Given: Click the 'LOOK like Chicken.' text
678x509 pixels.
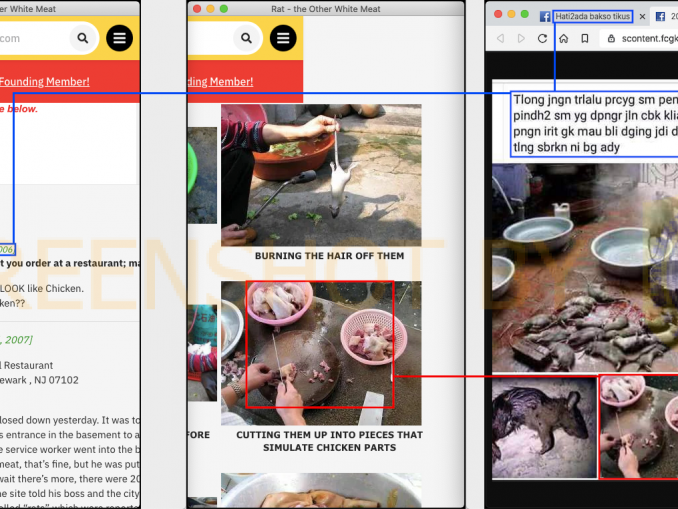Looking at the screenshot, I should [42, 288].
